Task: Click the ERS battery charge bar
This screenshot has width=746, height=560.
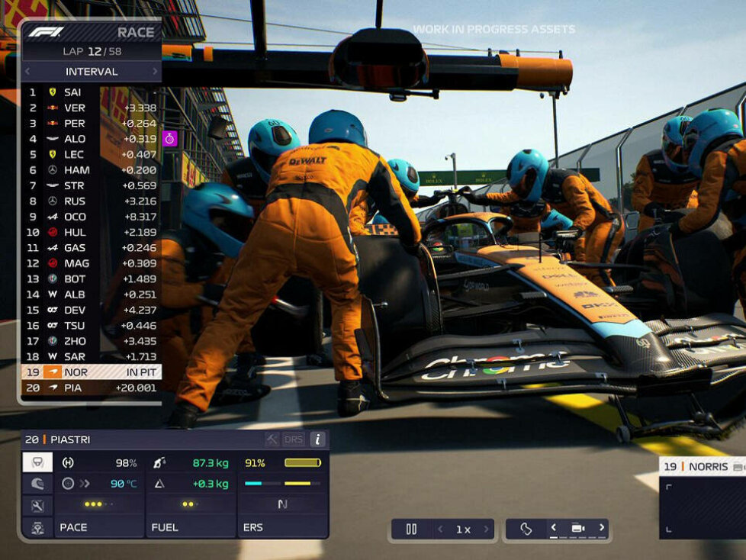Action: (303, 462)
